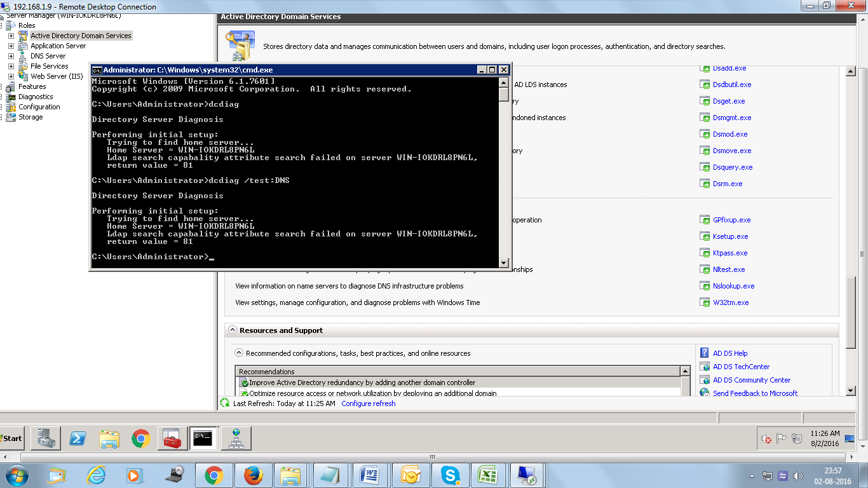
Task: Open Windows Live Mail on local taskbar
Action: pos(57,475)
